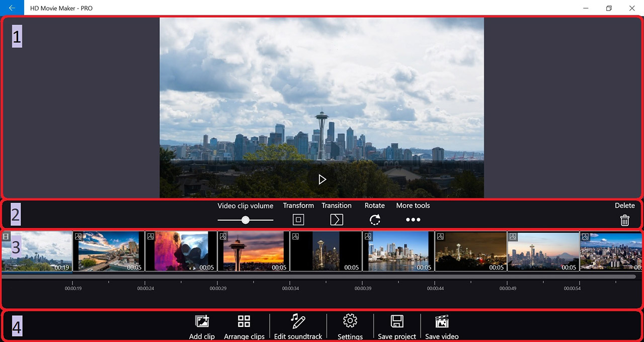Rotate the selected clip
This screenshot has width=644, height=342.
click(375, 220)
